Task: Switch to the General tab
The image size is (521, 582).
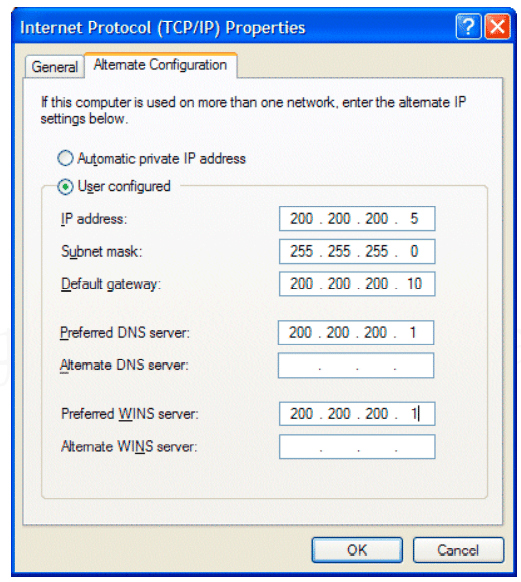Action: click(x=55, y=67)
